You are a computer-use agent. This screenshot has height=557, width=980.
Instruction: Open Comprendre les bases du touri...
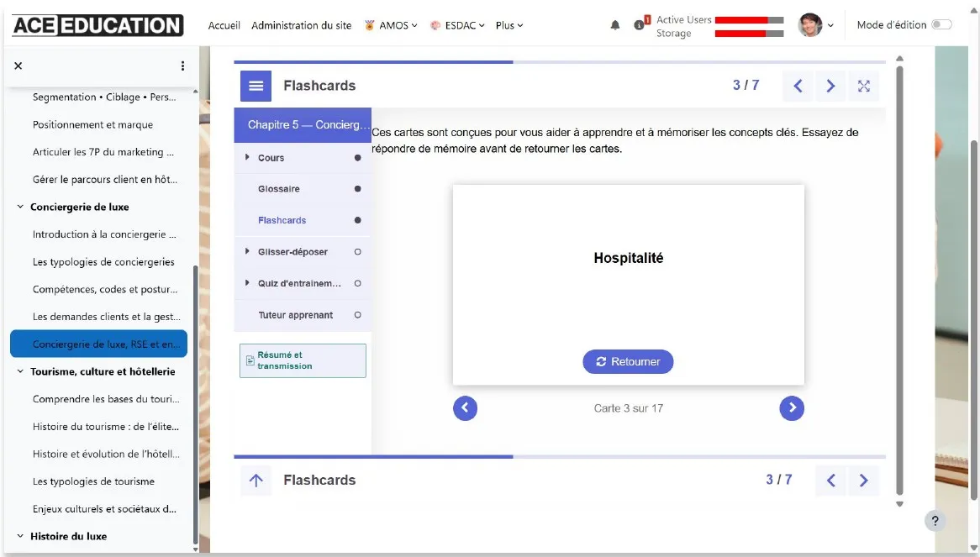point(106,399)
